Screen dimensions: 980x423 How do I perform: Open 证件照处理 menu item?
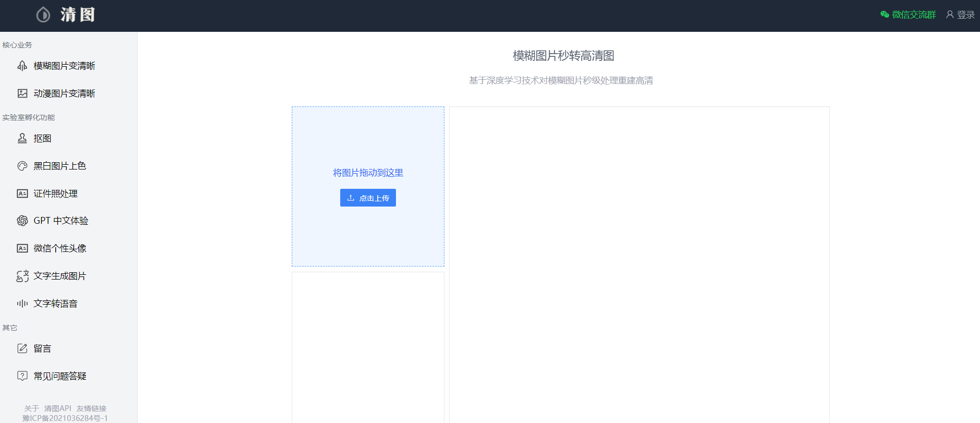click(x=56, y=194)
